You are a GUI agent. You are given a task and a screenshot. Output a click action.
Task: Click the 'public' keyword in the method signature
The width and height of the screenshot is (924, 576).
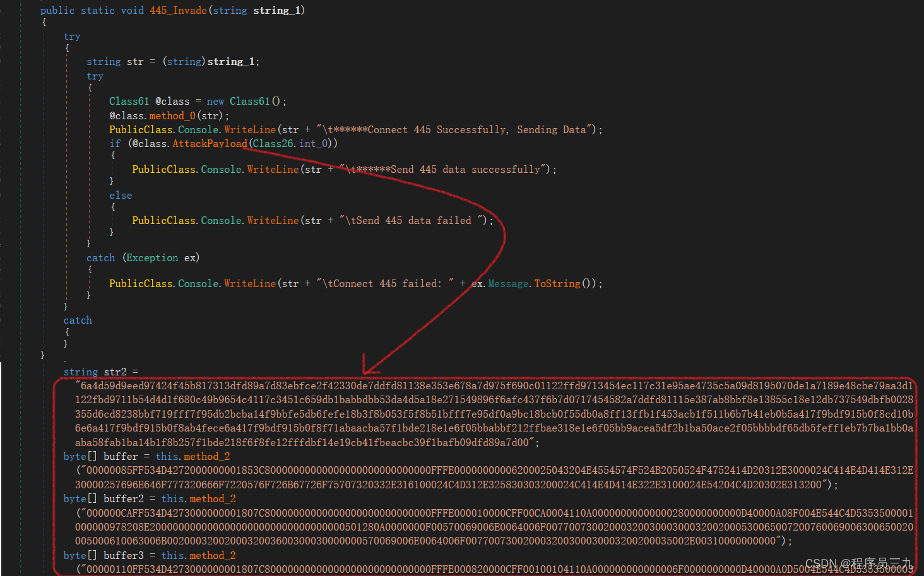(57, 11)
